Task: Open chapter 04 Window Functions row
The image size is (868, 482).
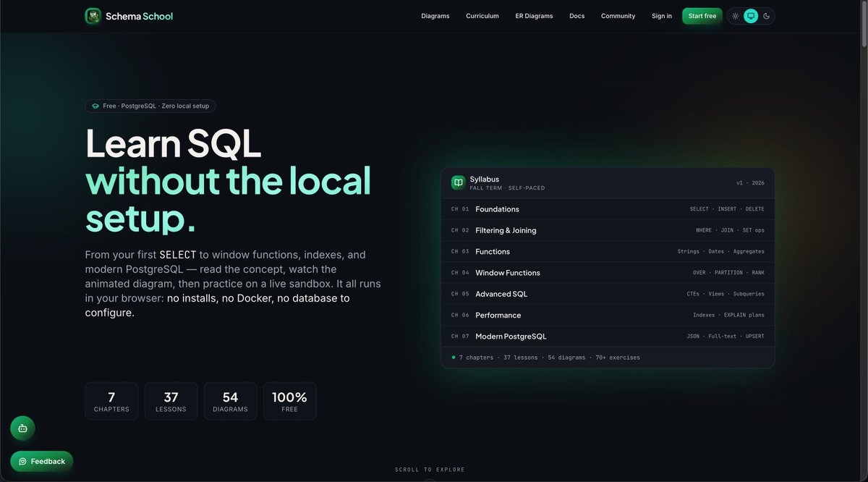Action: point(608,273)
